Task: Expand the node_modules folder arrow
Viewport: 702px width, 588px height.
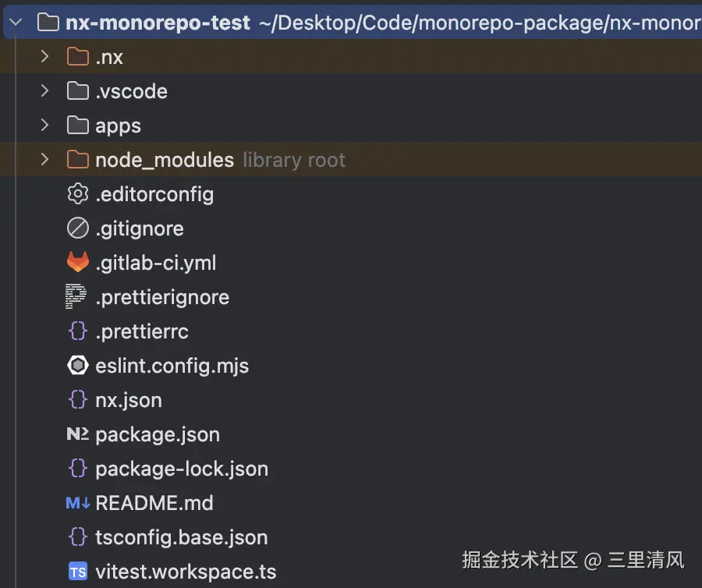Action: pyautogui.click(x=44, y=159)
